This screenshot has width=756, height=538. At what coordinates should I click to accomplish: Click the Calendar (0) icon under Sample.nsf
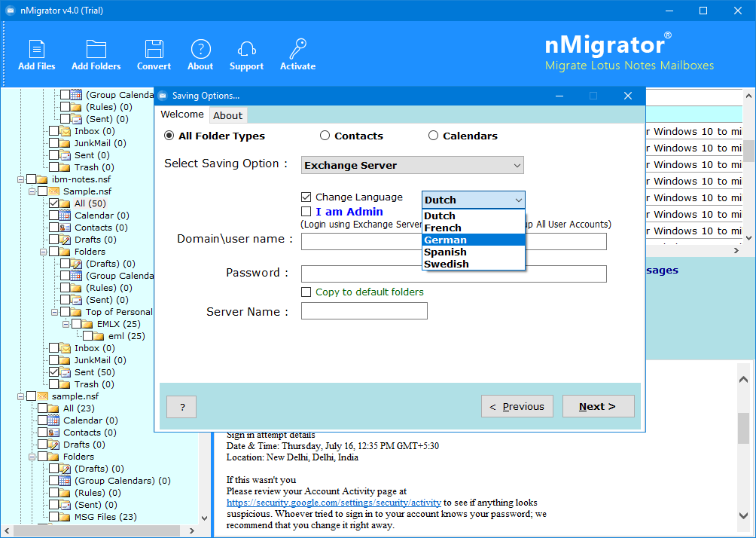[65, 216]
